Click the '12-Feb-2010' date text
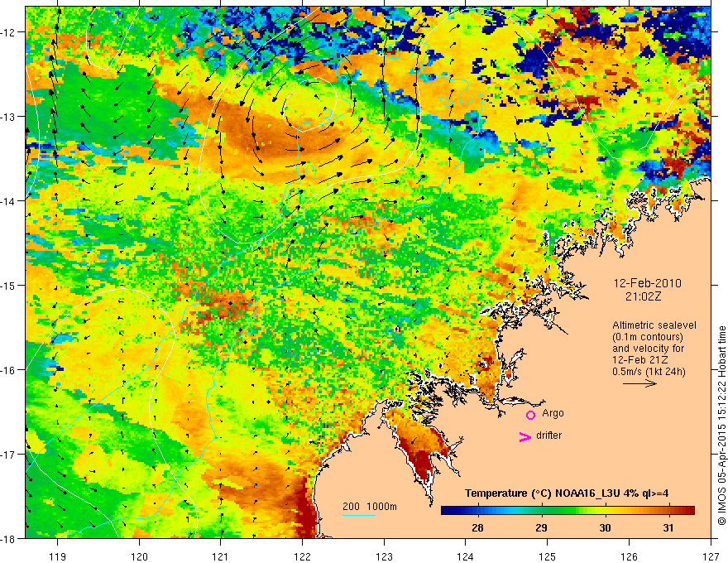Viewport: 728px width, 563px height. pyautogui.click(x=647, y=283)
